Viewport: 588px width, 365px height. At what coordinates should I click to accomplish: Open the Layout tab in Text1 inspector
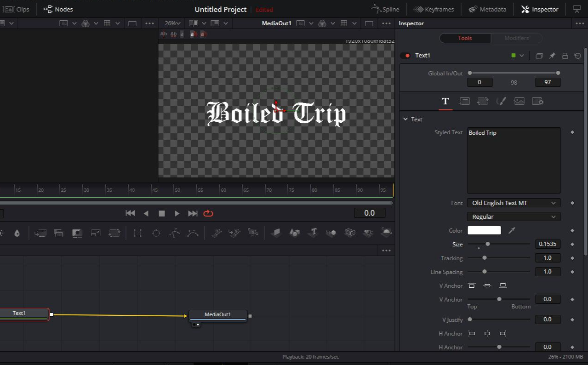pyautogui.click(x=464, y=101)
